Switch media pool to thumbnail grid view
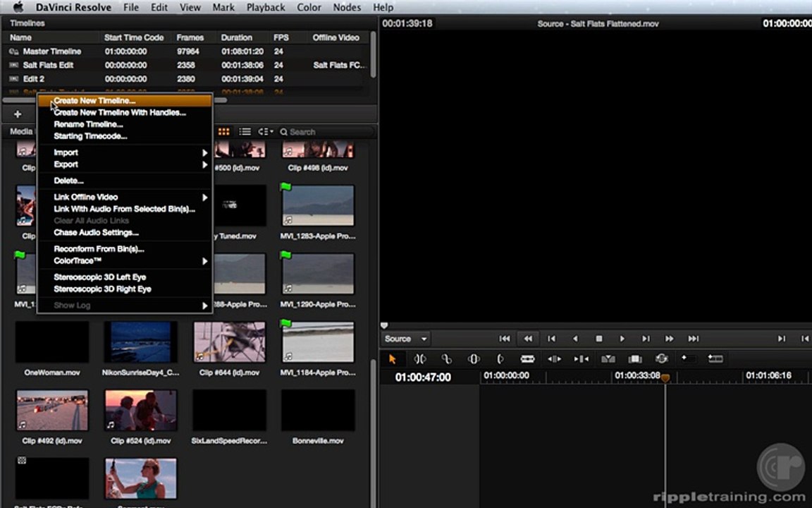 [223, 132]
